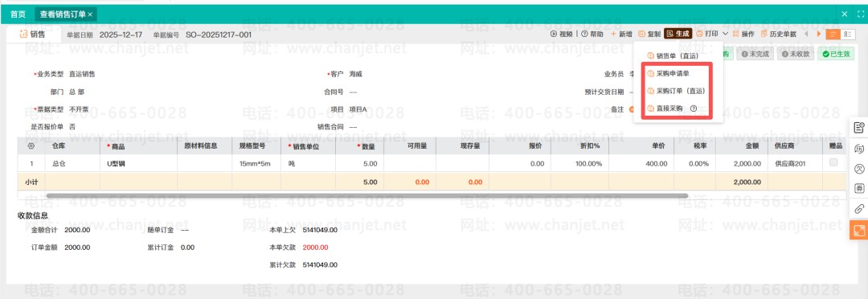Close the 查看销售订单 tab

click(x=90, y=14)
